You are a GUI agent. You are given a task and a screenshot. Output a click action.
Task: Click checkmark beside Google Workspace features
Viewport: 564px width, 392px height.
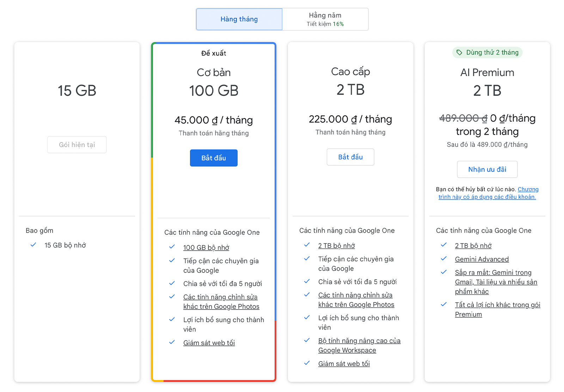pos(307,340)
